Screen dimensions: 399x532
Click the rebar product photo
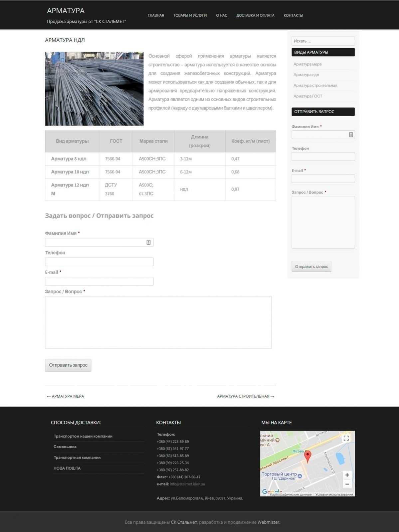pos(94,89)
